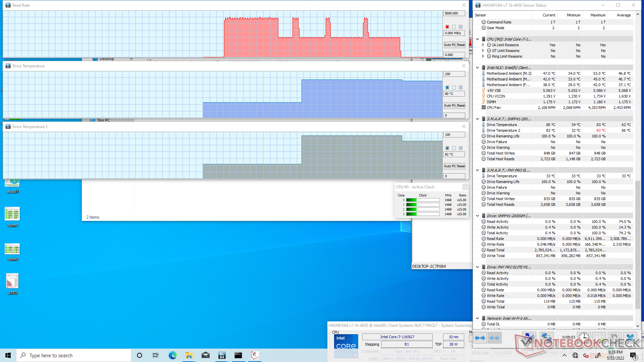Click the Maximum column header
This screenshot has width=644, height=362.
coord(598,15)
